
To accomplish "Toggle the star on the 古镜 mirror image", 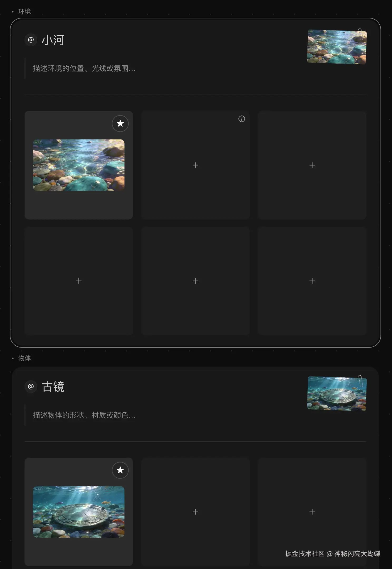I will pos(120,470).
